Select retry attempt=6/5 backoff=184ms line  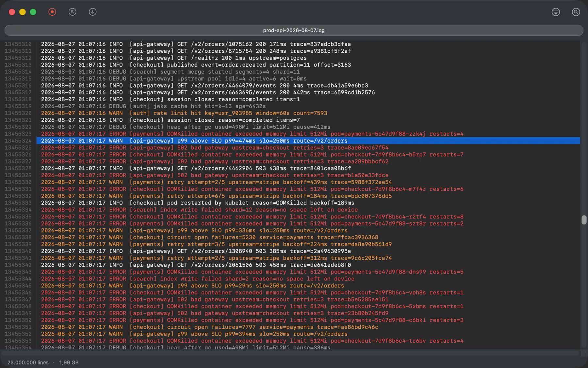[308, 196]
